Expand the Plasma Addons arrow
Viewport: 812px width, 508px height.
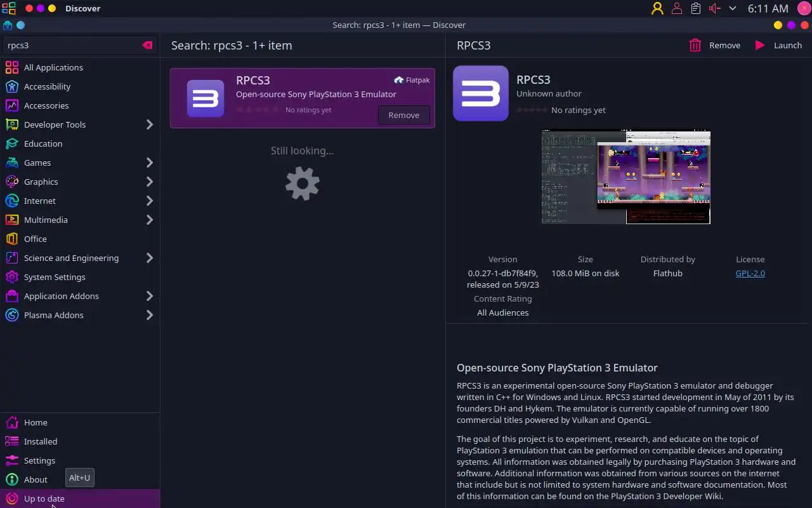point(150,315)
